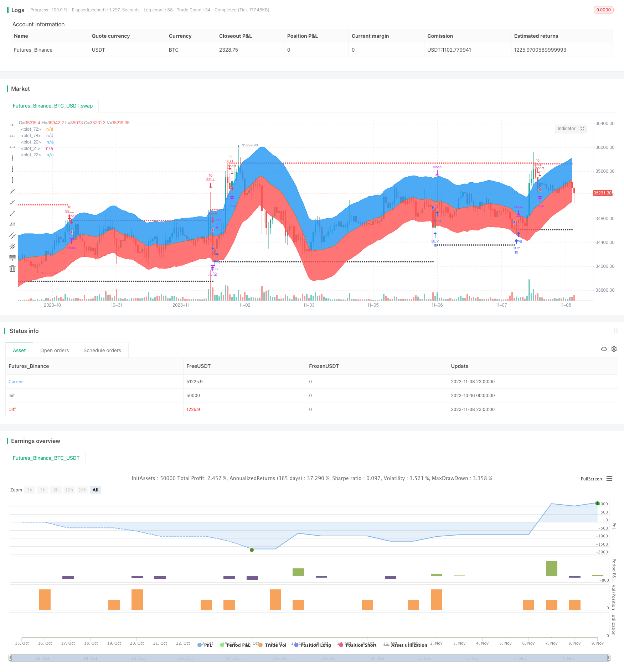Delete drawings with the trash icon
The width and height of the screenshot is (624, 672).
click(x=12, y=269)
